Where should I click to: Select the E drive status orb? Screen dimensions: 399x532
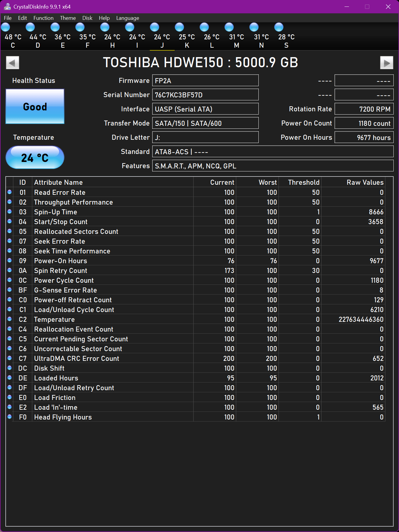55,27
